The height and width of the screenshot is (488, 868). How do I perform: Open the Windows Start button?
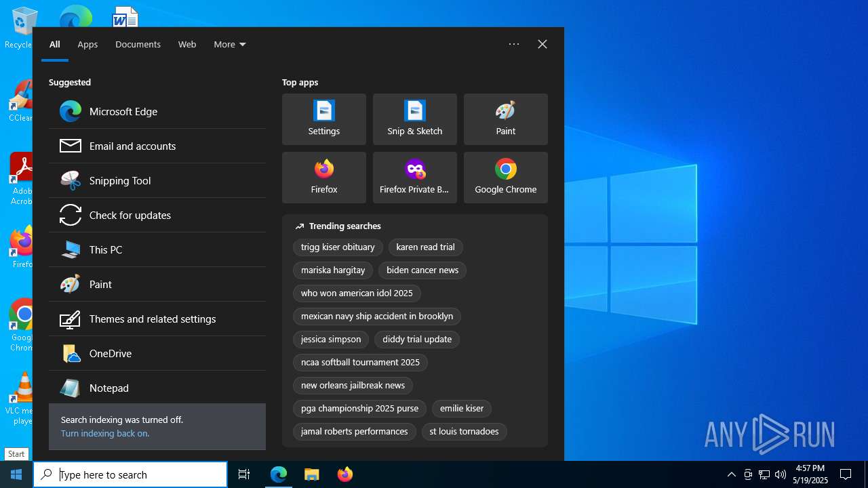click(16, 474)
